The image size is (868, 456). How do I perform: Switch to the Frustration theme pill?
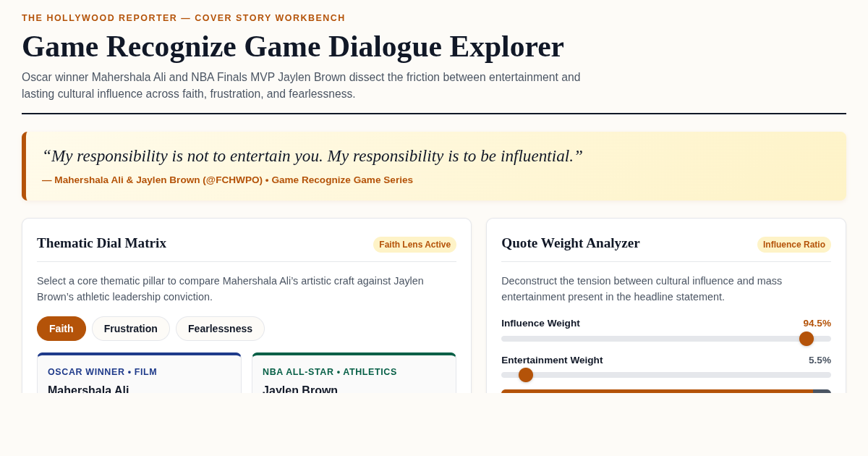tap(131, 329)
